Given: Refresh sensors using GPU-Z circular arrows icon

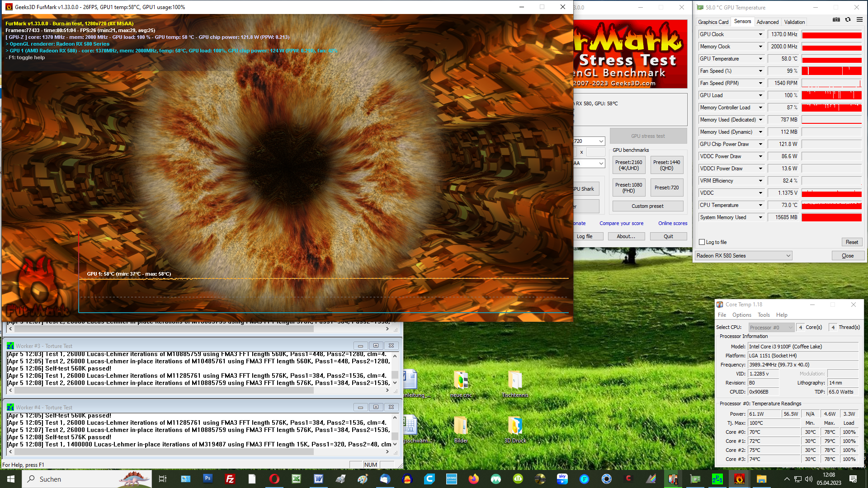Looking at the screenshot, I should pos(848,20).
